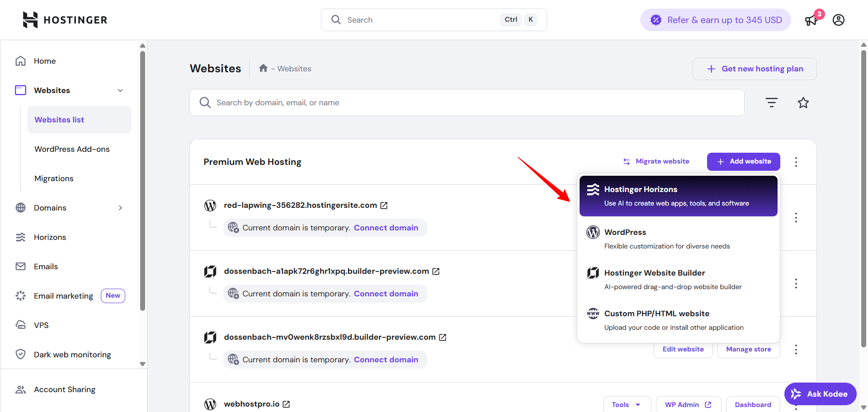Click the filter websites icon
The width and height of the screenshot is (868, 412).
[772, 103]
